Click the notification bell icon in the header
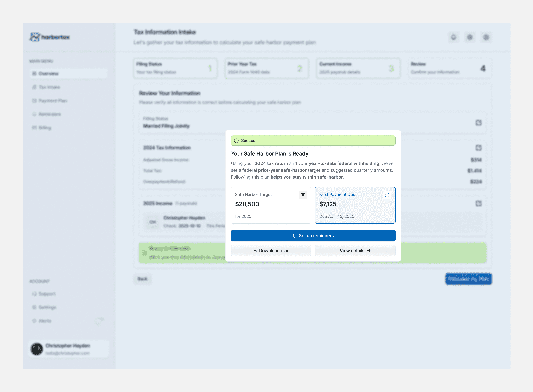 pyautogui.click(x=453, y=37)
